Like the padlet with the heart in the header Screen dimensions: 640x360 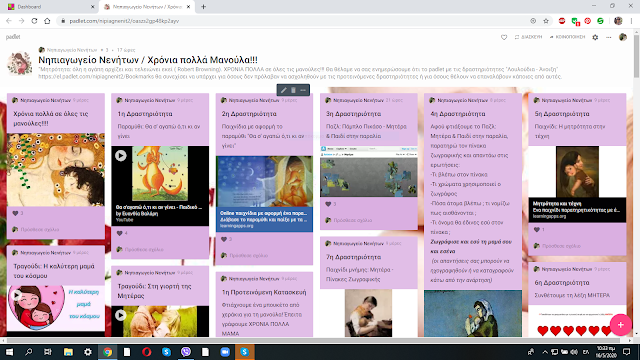click(x=504, y=37)
